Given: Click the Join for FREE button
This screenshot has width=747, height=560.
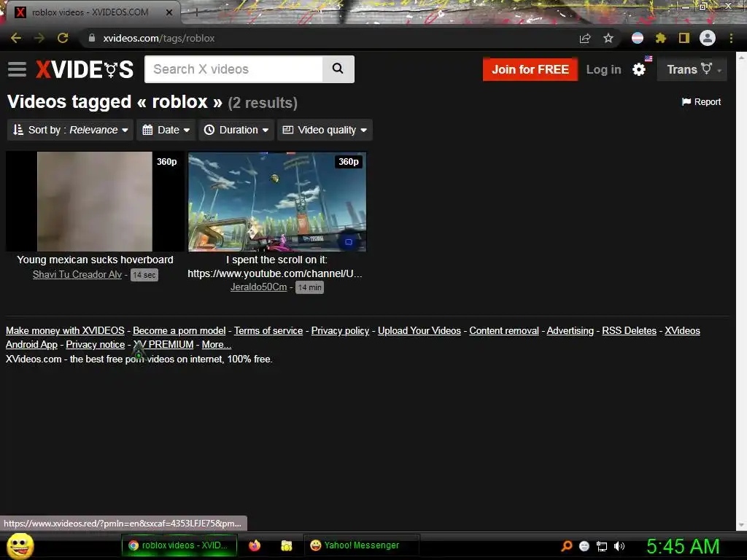Looking at the screenshot, I should [530, 69].
